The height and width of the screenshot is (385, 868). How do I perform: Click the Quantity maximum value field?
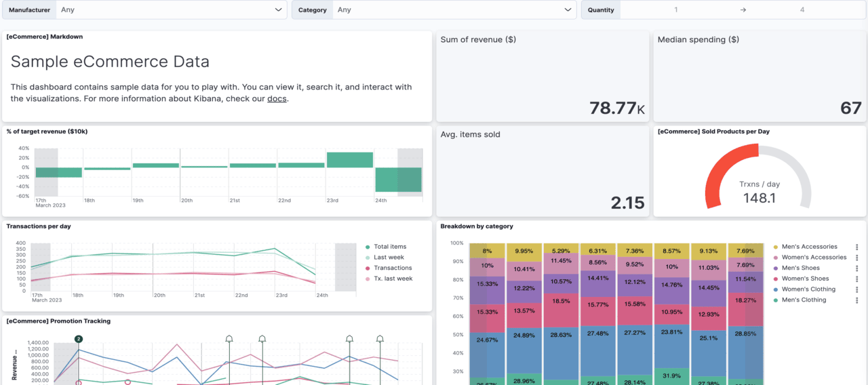(802, 10)
